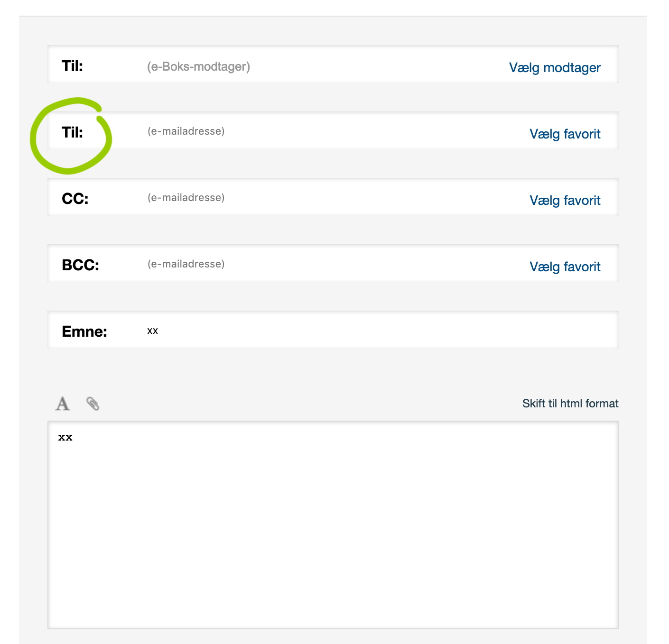Focus the CC e-mailadresse input field
The width and height of the screenshot is (669, 644).
point(332,197)
